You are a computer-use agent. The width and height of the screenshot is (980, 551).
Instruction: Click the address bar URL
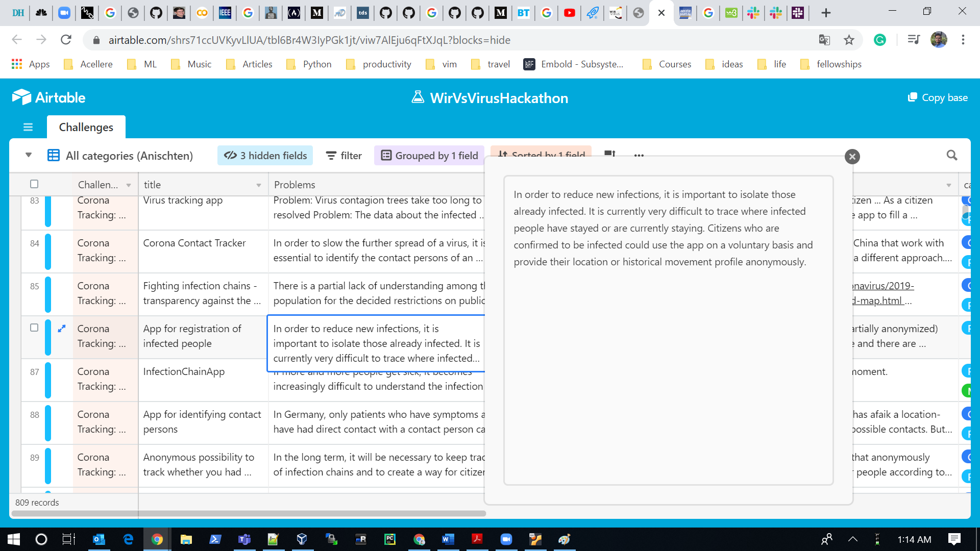309,40
